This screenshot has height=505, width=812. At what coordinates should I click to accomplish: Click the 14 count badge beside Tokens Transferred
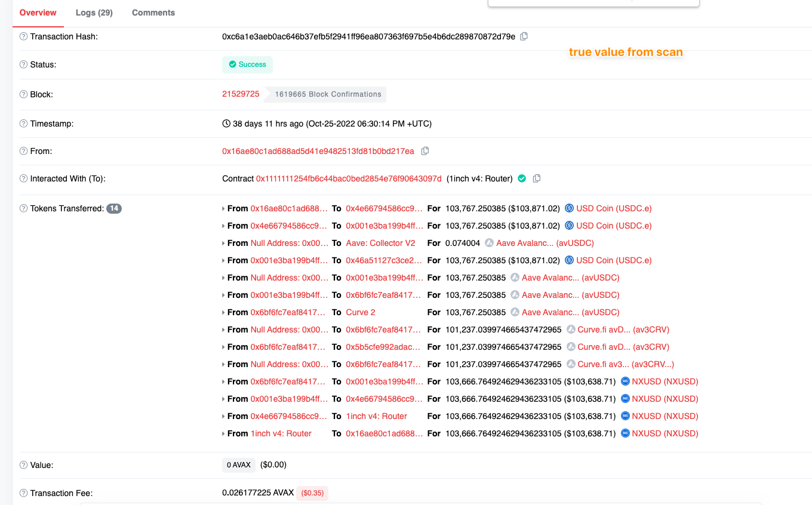(x=114, y=208)
